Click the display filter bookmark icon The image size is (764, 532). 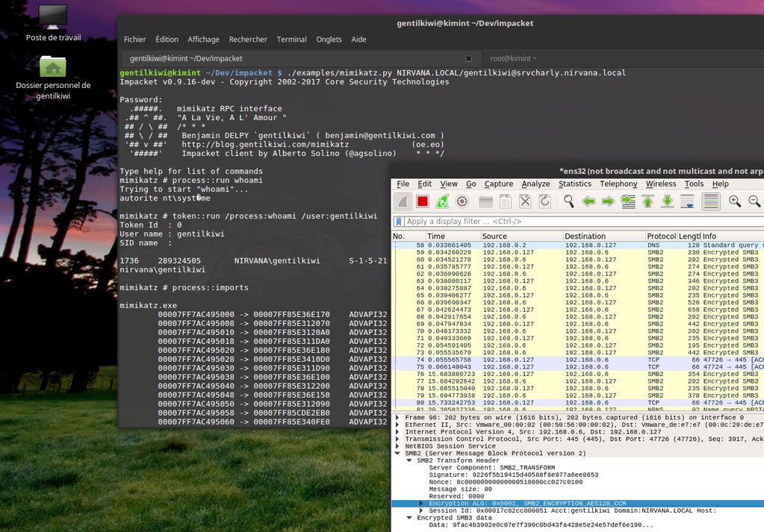tap(399, 222)
